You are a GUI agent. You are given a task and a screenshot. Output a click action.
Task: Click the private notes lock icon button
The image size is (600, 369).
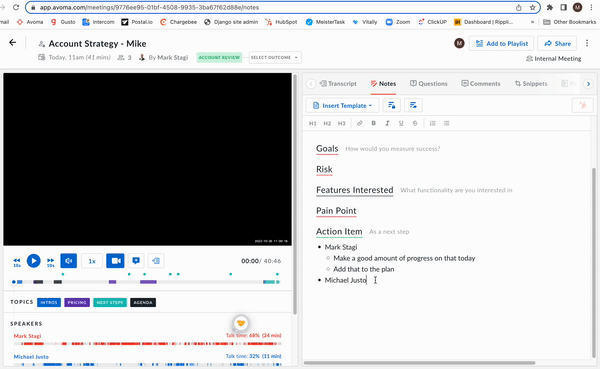pos(391,105)
